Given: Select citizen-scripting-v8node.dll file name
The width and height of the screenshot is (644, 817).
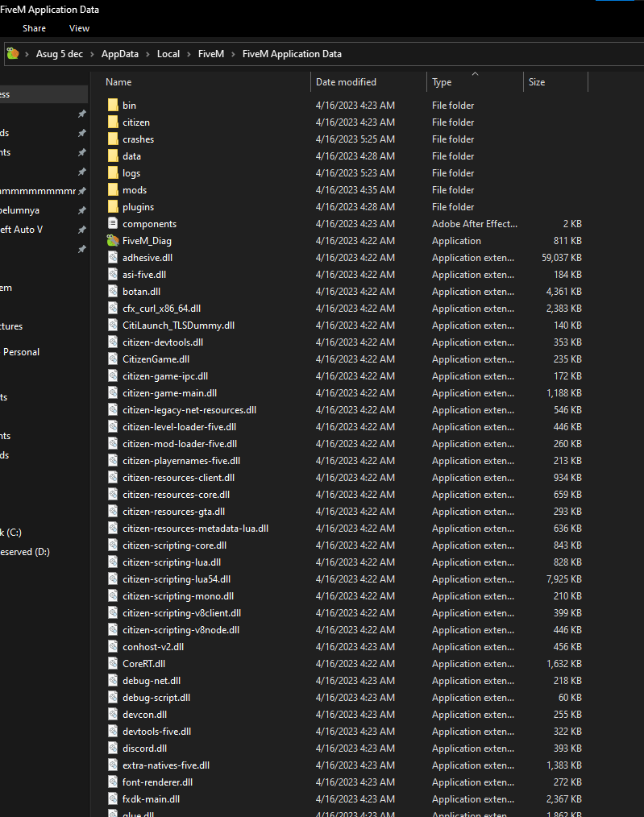Looking at the screenshot, I should (181, 630).
